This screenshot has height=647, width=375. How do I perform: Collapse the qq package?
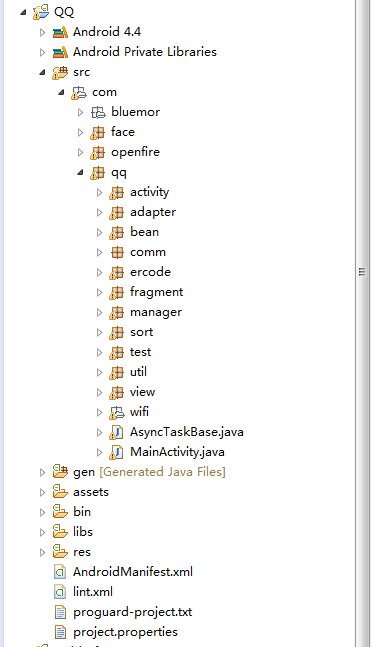[x=80, y=172]
